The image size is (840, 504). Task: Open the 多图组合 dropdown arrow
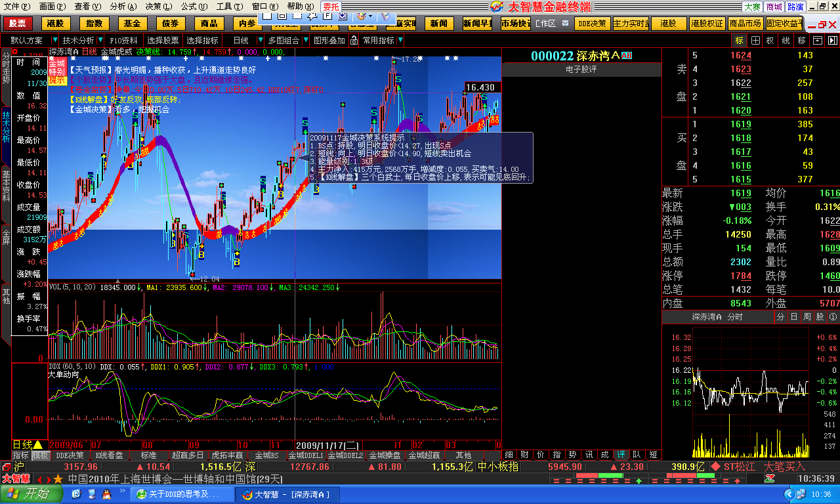pyautogui.click(x=305, y=41)
